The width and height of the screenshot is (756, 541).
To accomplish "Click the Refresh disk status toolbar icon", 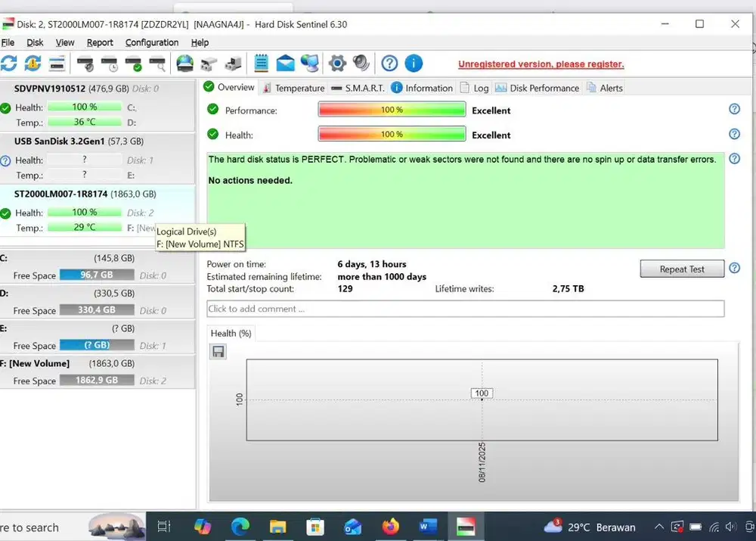I will (x=8, y=64).
